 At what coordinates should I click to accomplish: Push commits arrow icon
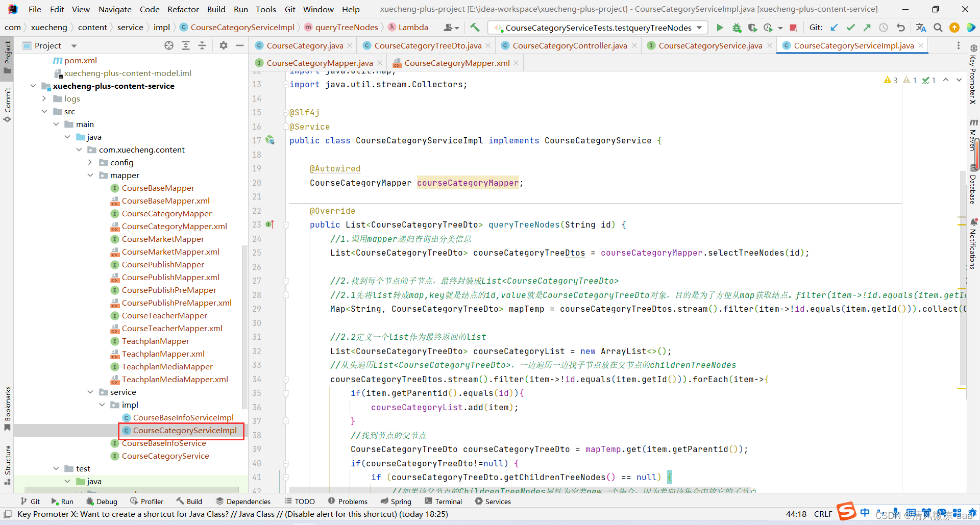point(867,28)
